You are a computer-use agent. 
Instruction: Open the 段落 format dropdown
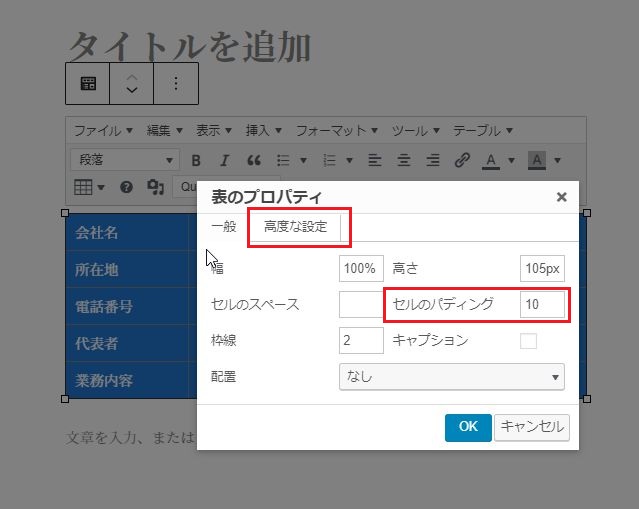coord(125,160)
